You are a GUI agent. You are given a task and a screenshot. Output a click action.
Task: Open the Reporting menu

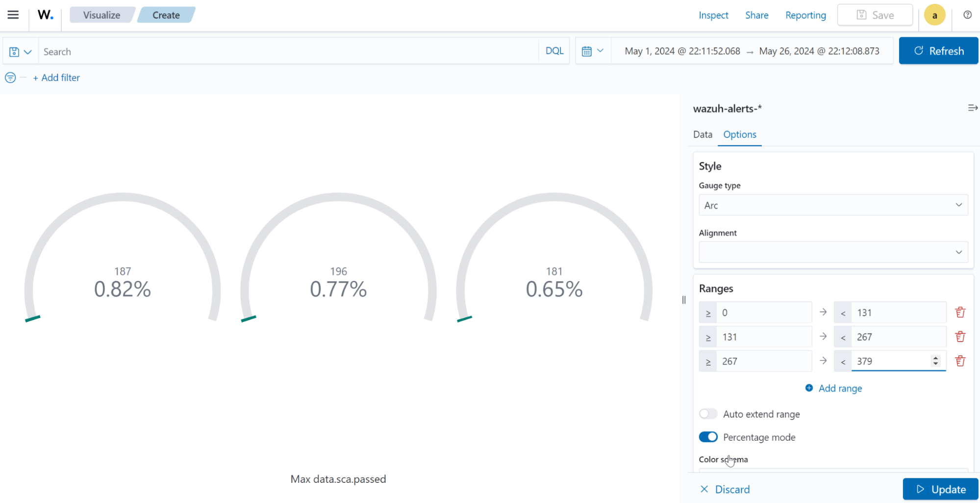click(805, 15)
